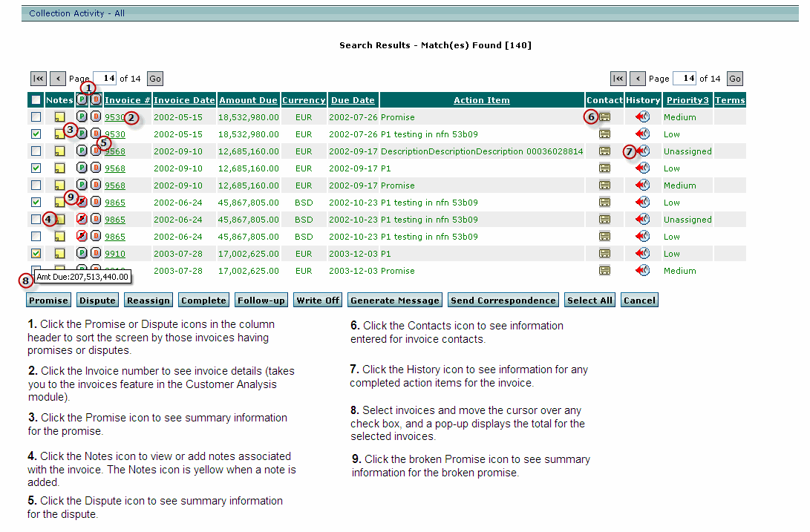This screenshot has width=810, height=532.
Task: Sort by the Promise icon in column header
Action: point(82,99)
